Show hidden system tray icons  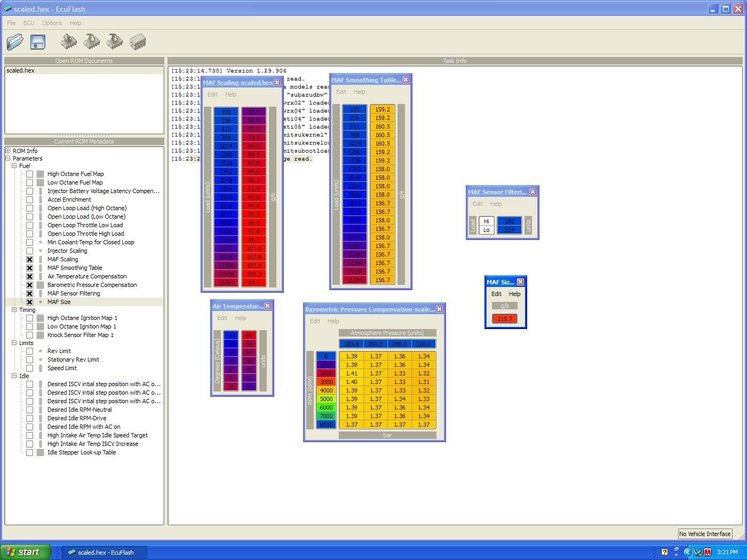click(x=688, y=552)
